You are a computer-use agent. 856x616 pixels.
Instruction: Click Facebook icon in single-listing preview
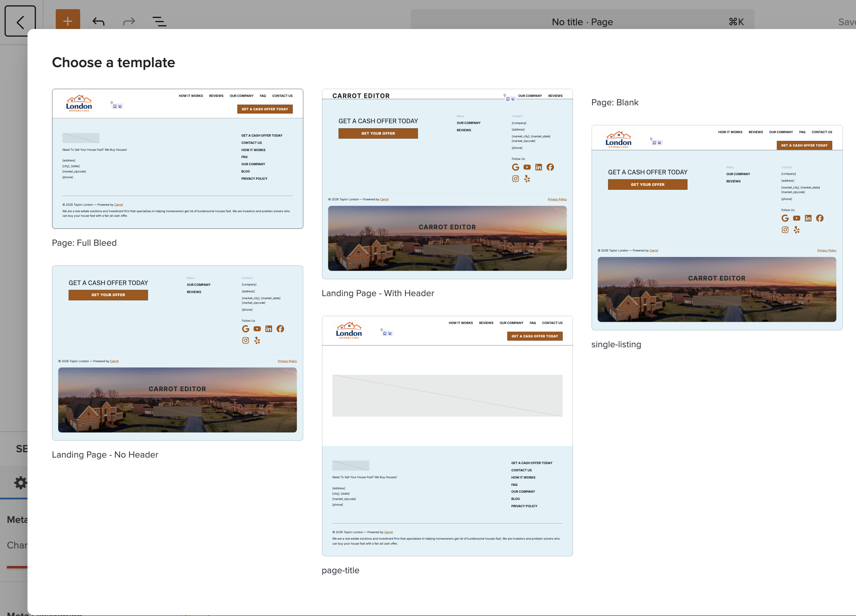pos(820,218)
